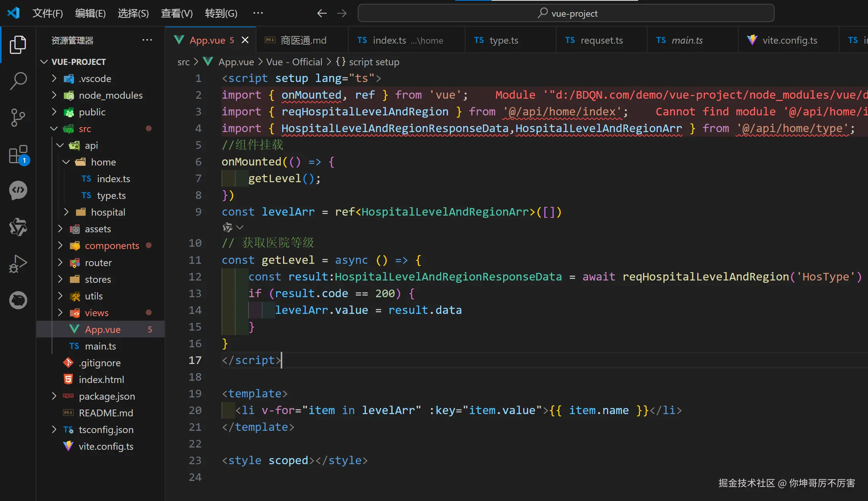
Task: Close the App.vue editor tab
Action: 245,40
